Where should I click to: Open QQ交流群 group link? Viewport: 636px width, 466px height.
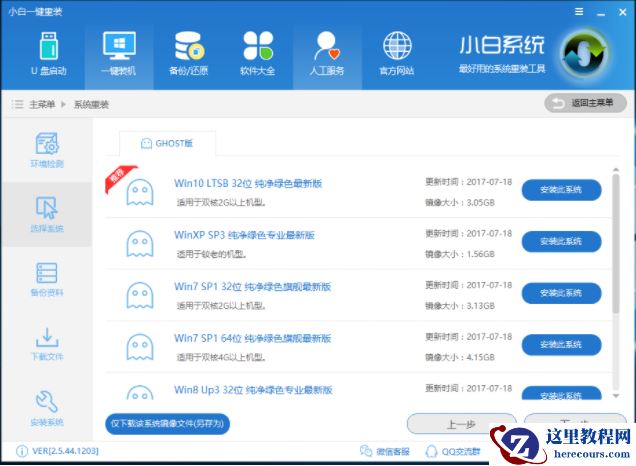[453, 451]
